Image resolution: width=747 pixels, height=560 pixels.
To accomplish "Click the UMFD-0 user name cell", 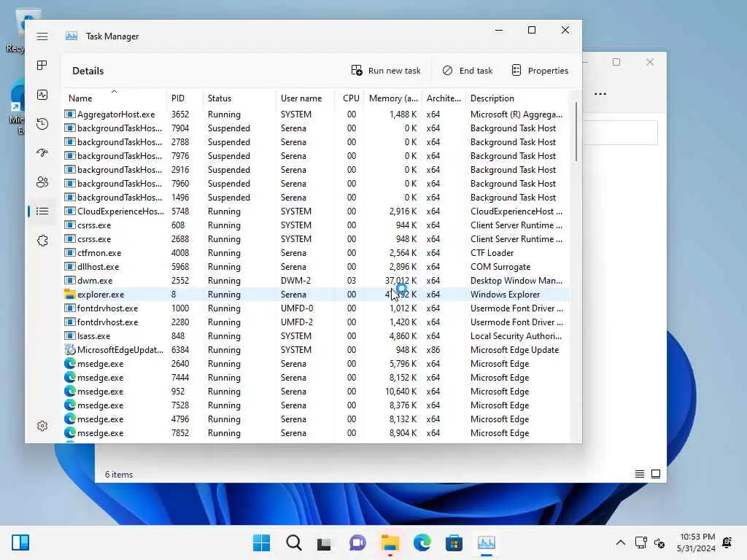I will pyautogui.click(x=297, y=308).
